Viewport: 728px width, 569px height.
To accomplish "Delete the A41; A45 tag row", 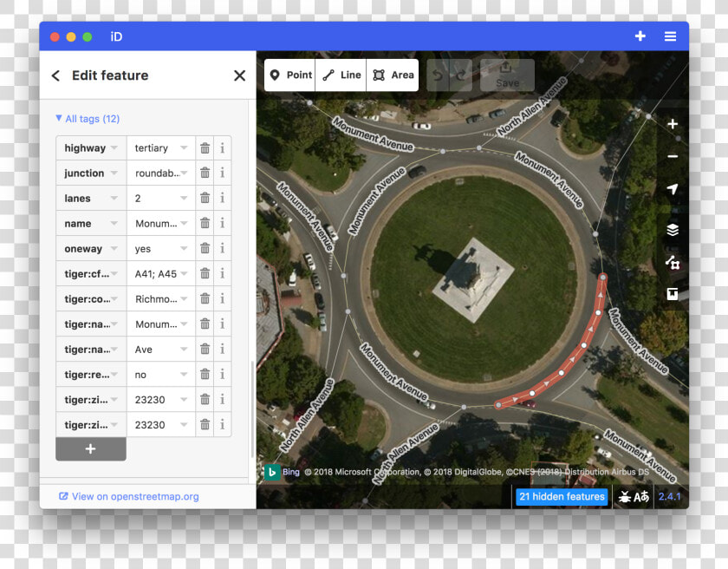I will point(205,273).
